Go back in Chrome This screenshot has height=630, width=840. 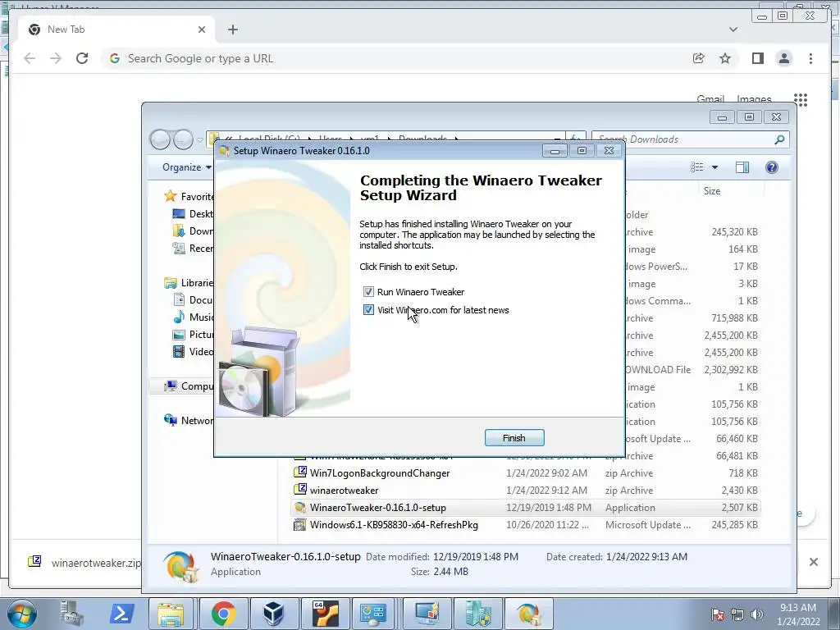[30, 58]
